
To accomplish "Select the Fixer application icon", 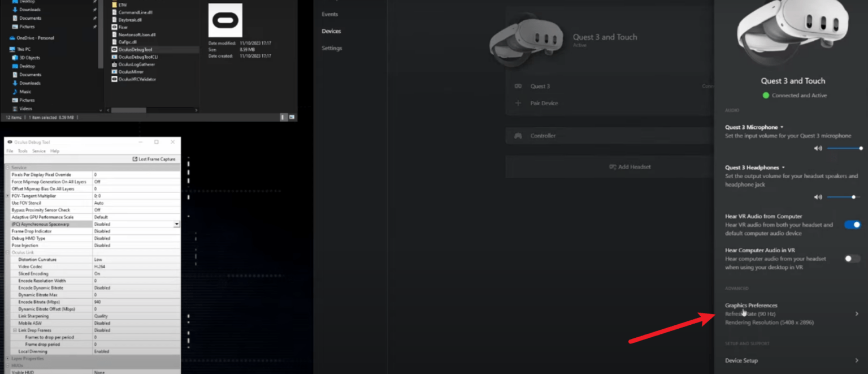I will point(114,27).
